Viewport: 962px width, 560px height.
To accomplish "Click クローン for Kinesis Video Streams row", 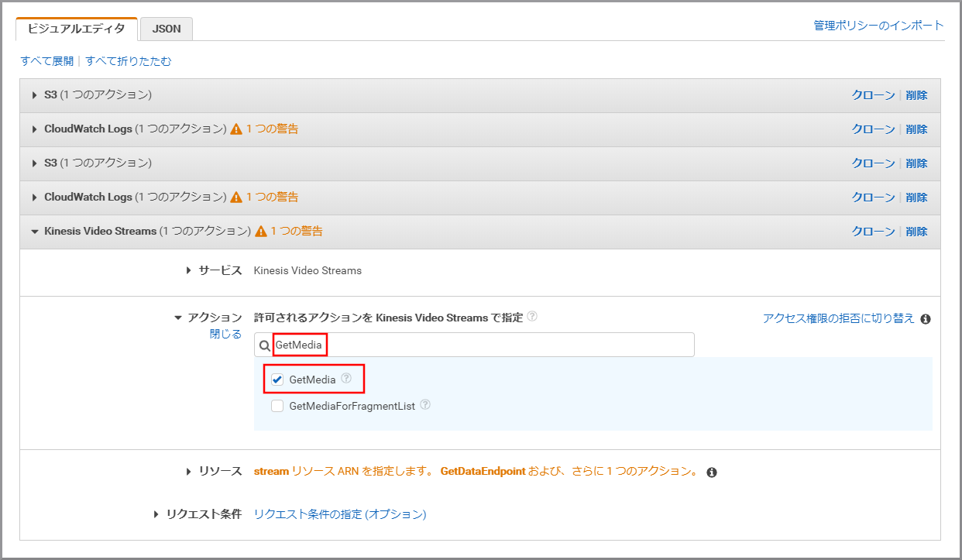I will coord(874,232).
